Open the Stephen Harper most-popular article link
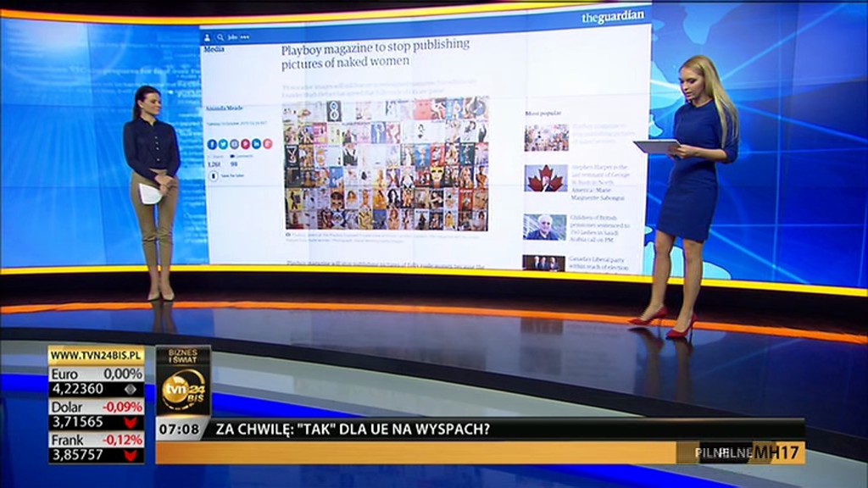 click(x=600, y=182)
